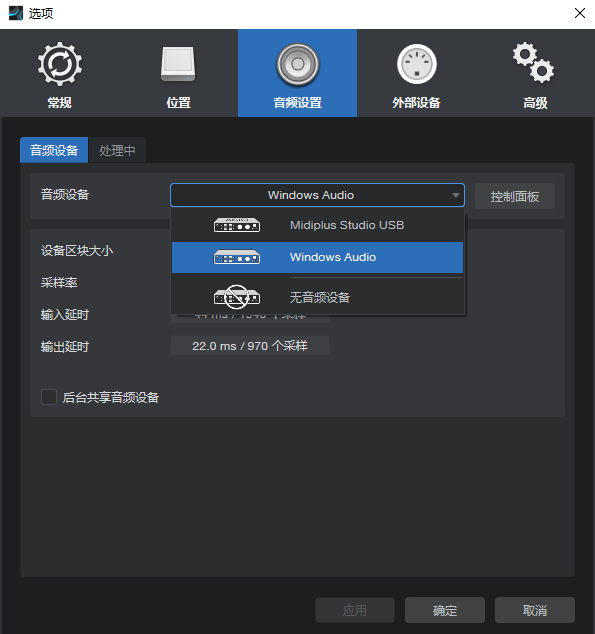The height and width of the screenshot is (634, 595).
Task: Open the 高级 double gears icon
Action: click(534, 62)
